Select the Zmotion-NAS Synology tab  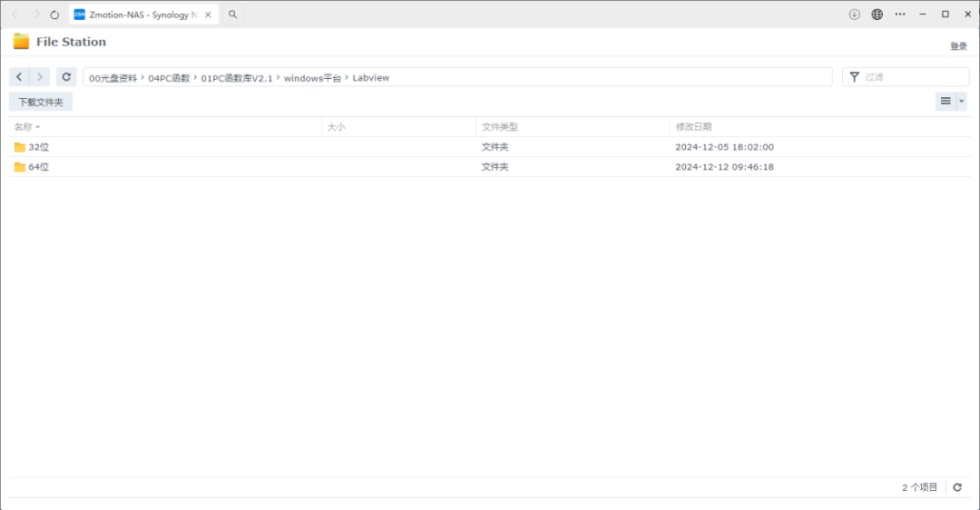click(143, 15)
